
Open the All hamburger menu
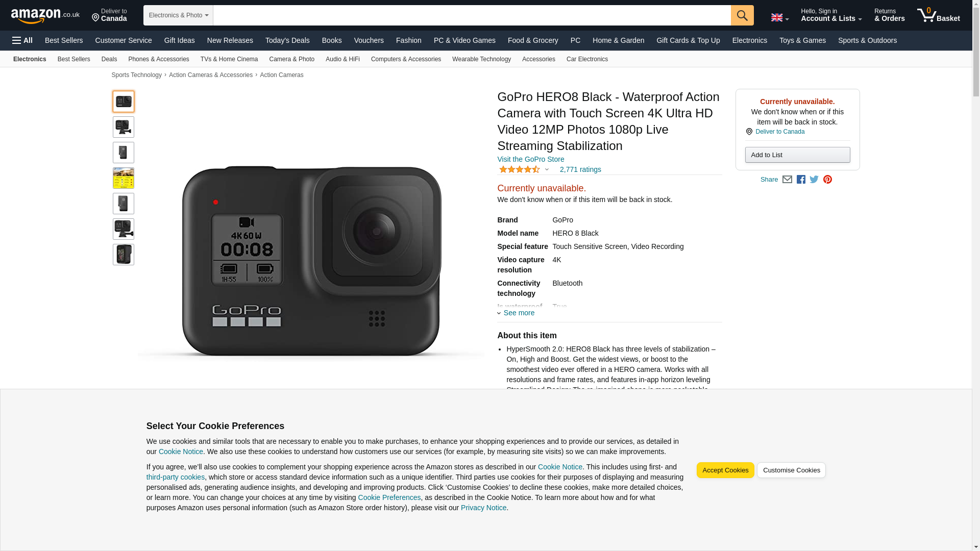pyautogui.click(x=22, y=40)
